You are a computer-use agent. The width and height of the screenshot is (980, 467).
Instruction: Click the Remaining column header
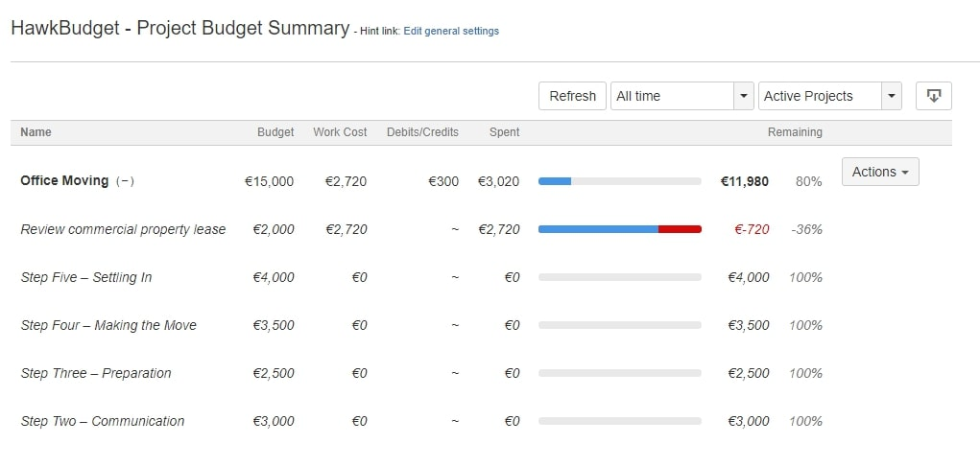coord(795,132)
